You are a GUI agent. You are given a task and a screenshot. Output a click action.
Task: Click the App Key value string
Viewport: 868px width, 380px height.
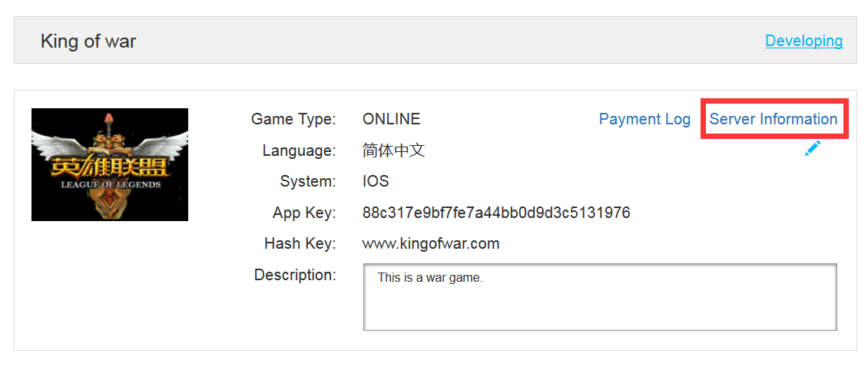496,213
